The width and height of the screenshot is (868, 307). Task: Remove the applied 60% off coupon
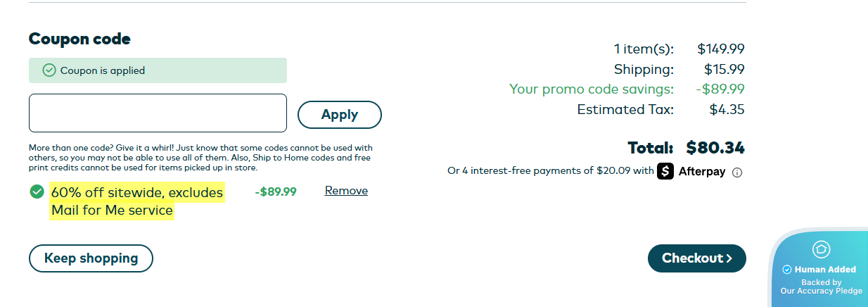[x=346, y=191]
